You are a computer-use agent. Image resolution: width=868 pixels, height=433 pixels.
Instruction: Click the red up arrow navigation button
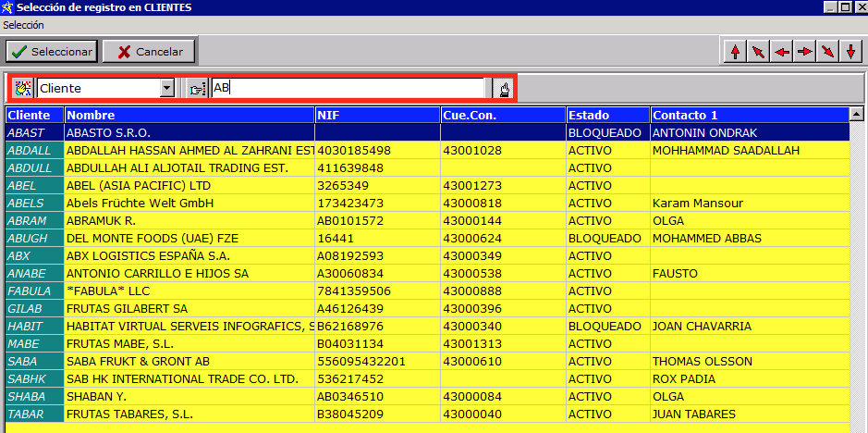[735, 52]
